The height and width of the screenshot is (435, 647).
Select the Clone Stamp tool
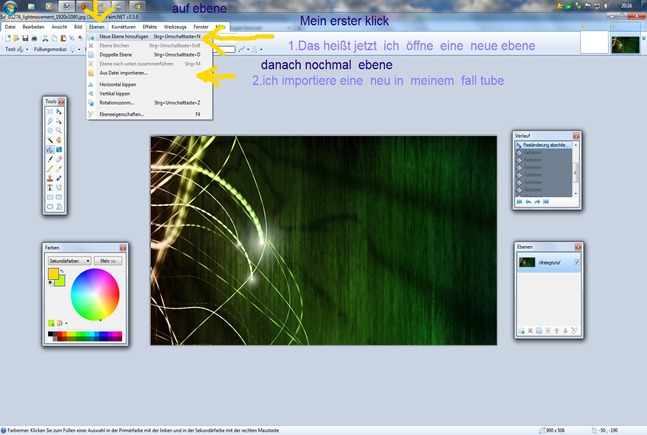(x=50, y=178)
